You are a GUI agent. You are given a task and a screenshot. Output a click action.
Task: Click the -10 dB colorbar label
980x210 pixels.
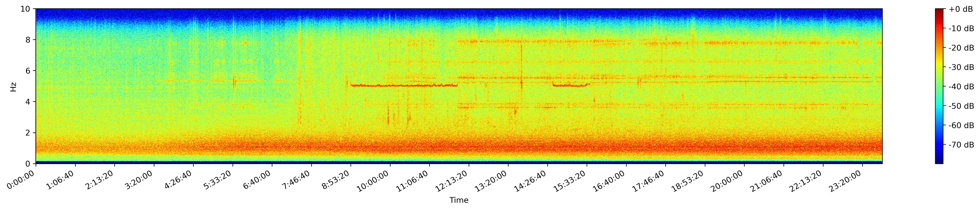click(x=961, y=29)
